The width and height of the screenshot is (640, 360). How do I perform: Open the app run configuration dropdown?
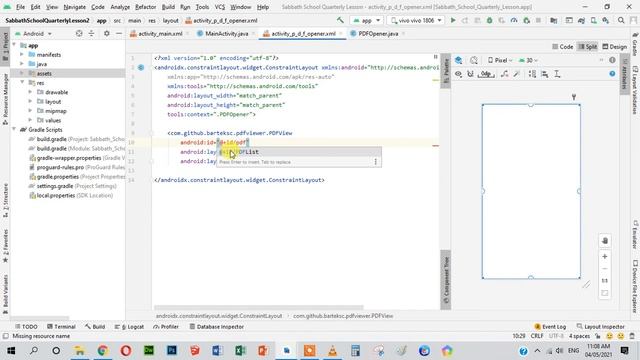(367, 20)
